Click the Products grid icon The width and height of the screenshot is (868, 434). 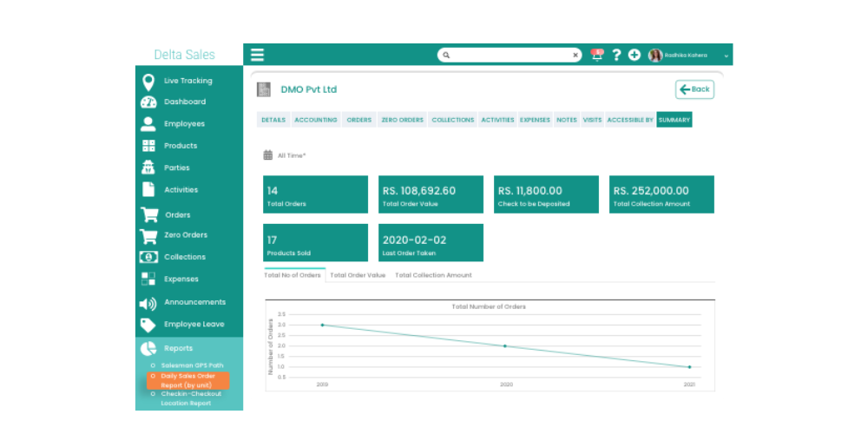[148, 146]
